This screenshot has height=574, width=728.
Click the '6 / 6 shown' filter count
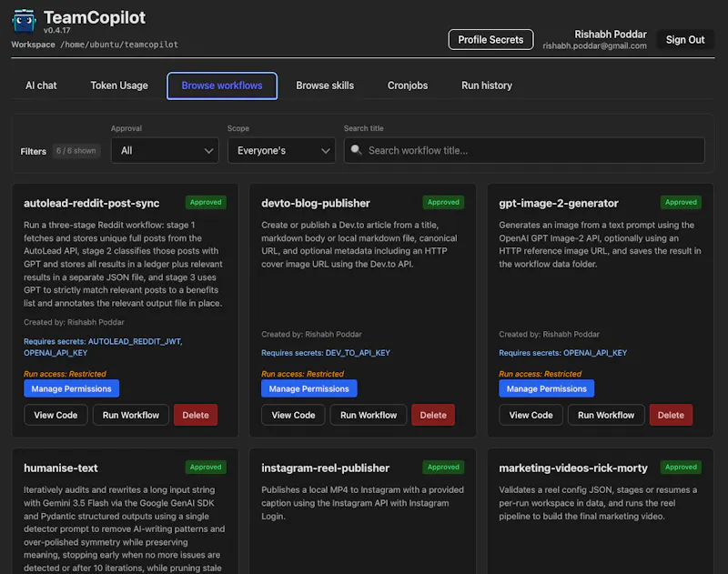pos(76,151)
